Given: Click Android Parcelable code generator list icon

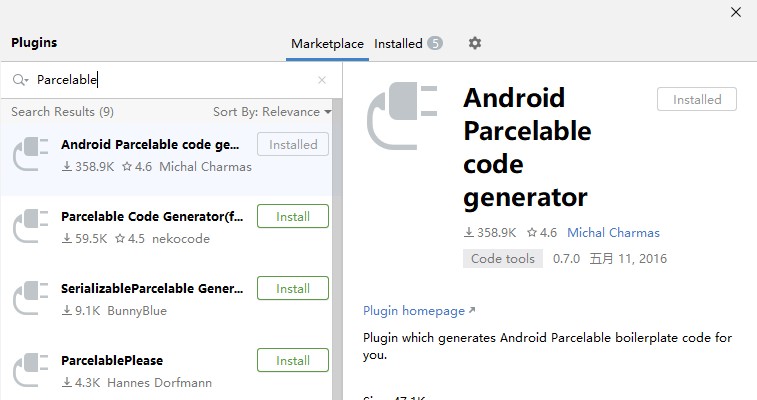Looking at the screenshot, I should pyautogui.click(x=31, y=154).
